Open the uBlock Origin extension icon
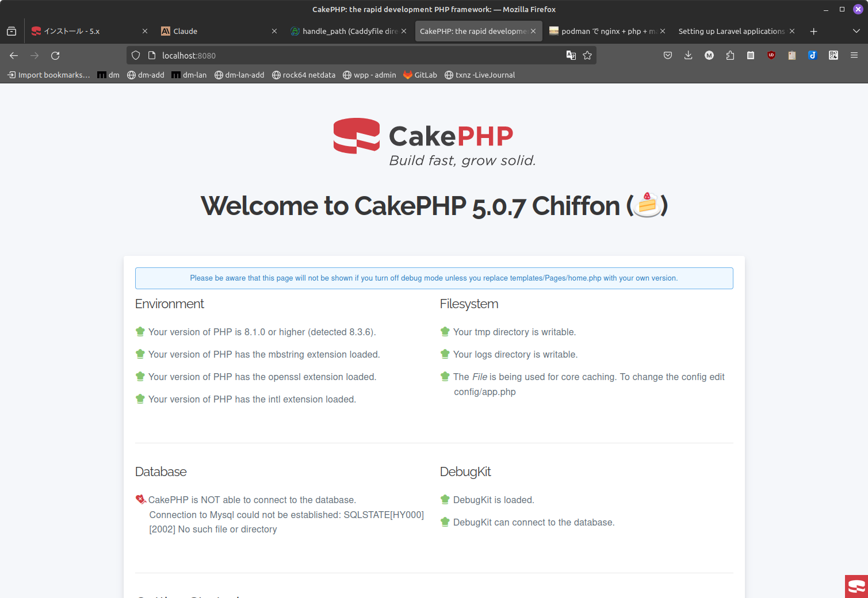 coord(771,55)
